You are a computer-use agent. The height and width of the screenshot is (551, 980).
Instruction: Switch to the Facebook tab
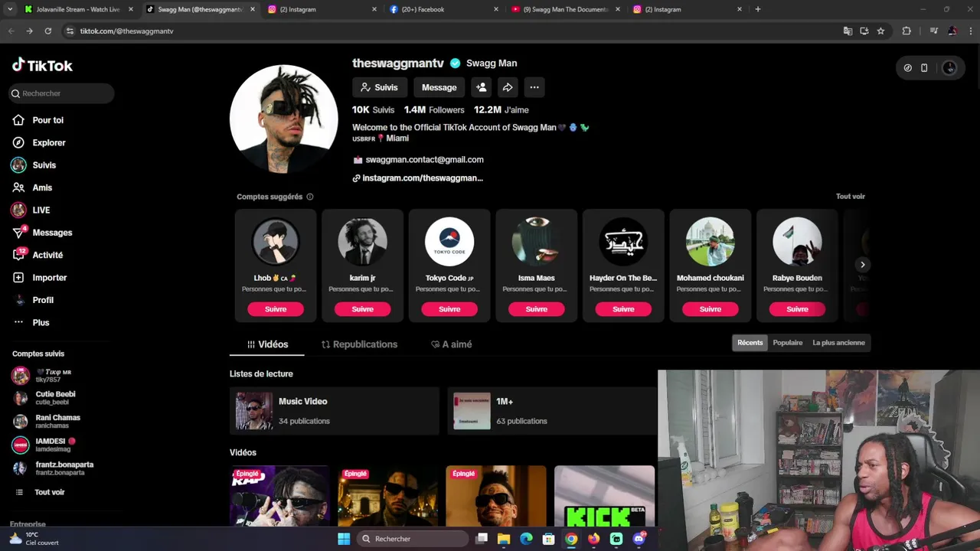point(444,9)
